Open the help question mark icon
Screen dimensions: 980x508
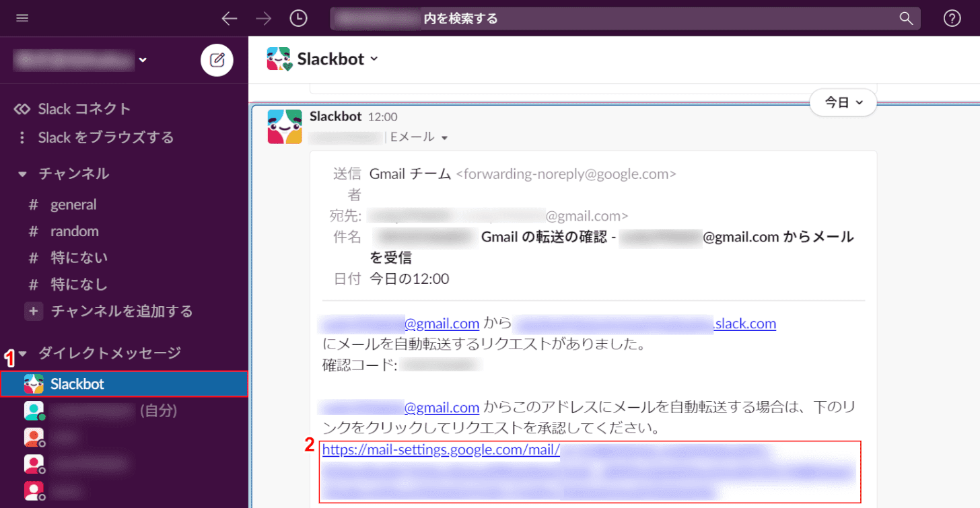pyautogui.click(x=952, y=18)
